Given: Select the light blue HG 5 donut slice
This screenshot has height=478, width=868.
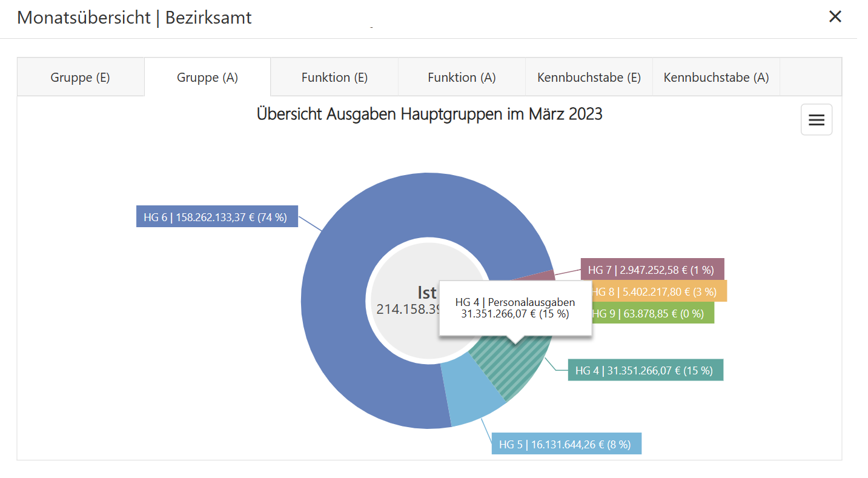Looking at the screenshot, I should 472,391.
